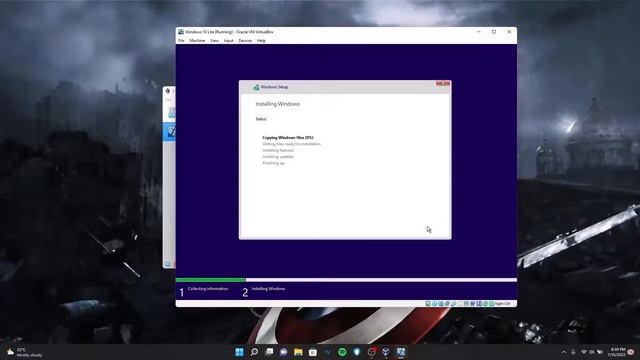Click step 2 'Installing Windows' label at bottom
Screen dimensions: 640x360
pyautogui.click(x=268, y=289)
